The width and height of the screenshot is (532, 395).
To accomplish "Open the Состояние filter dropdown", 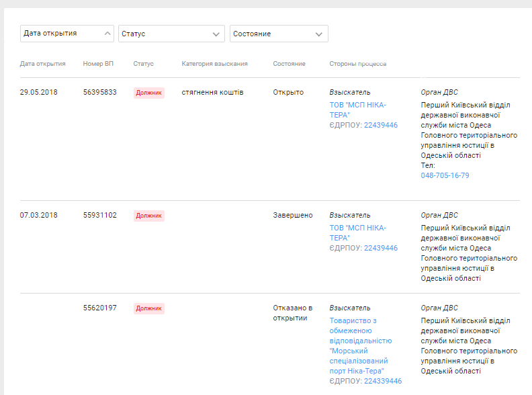I will pyautogui.click(x=279, y=34).
